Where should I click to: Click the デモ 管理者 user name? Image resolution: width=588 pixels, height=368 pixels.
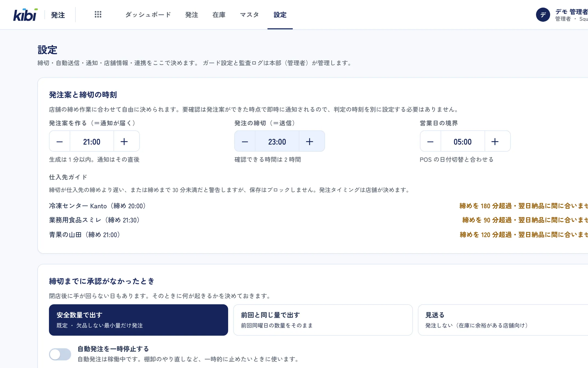click(x=571, y=12)
